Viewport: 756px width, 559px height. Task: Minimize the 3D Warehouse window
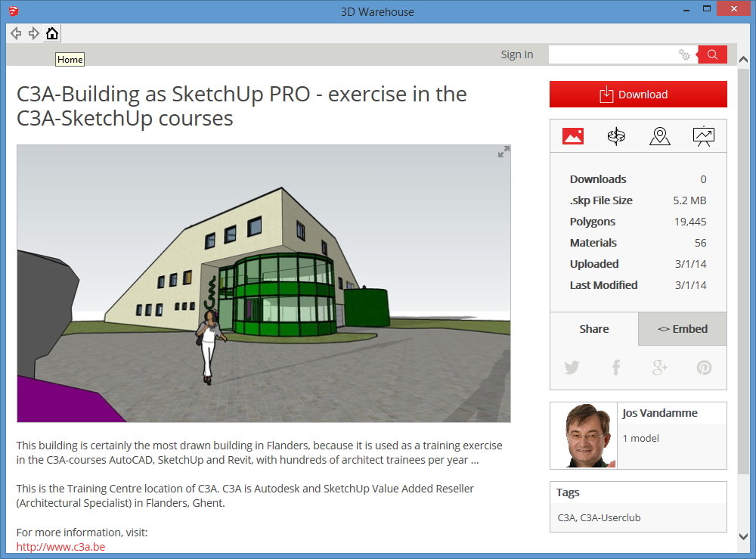tap(686, 10)
